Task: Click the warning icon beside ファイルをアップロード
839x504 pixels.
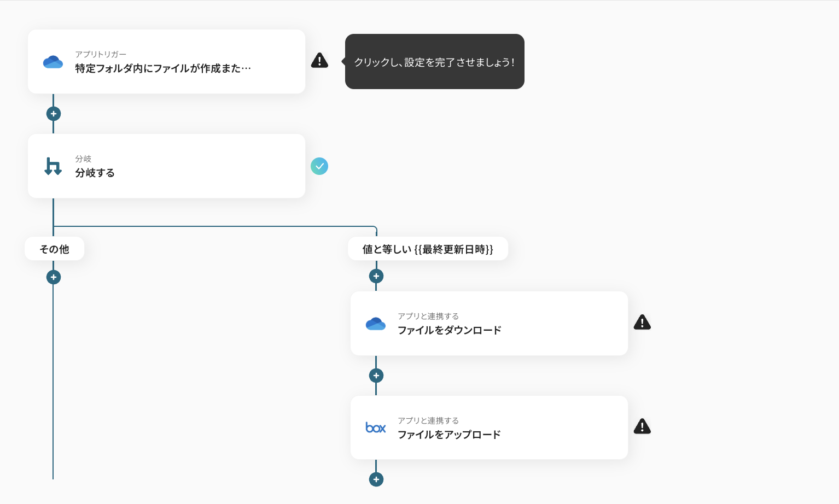Action: coord(642,426)
